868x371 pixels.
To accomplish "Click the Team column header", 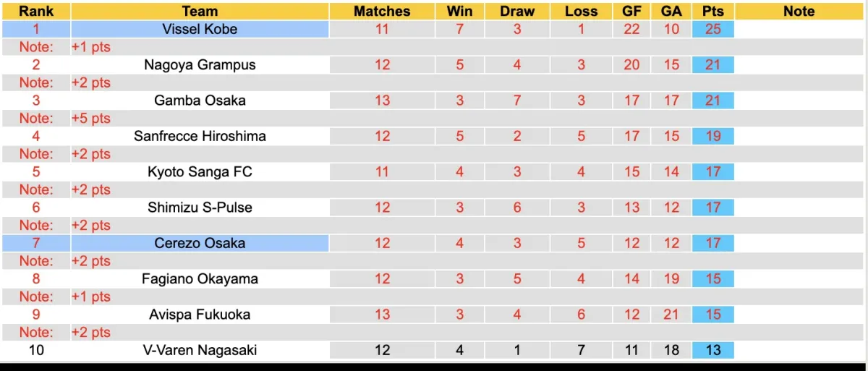I will point(200,11).
